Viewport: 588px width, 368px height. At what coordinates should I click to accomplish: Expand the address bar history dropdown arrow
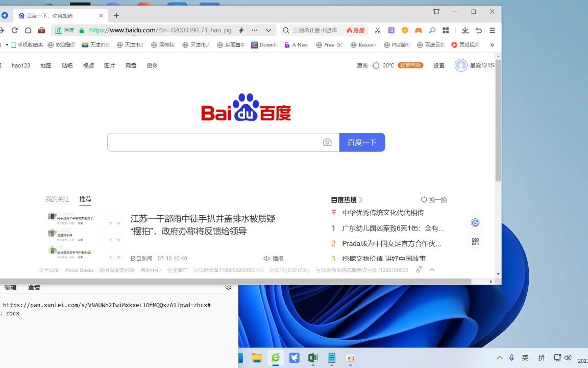click(268, 31)
